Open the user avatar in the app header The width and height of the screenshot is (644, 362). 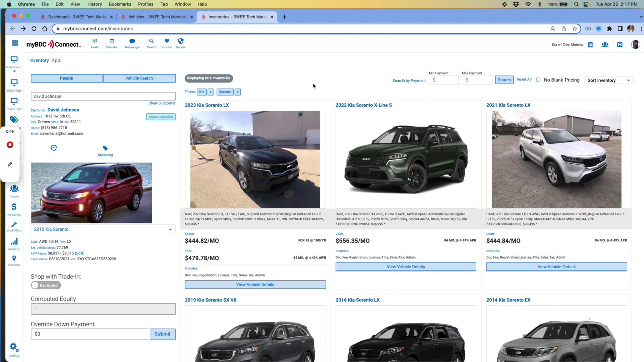pos(635,45)
